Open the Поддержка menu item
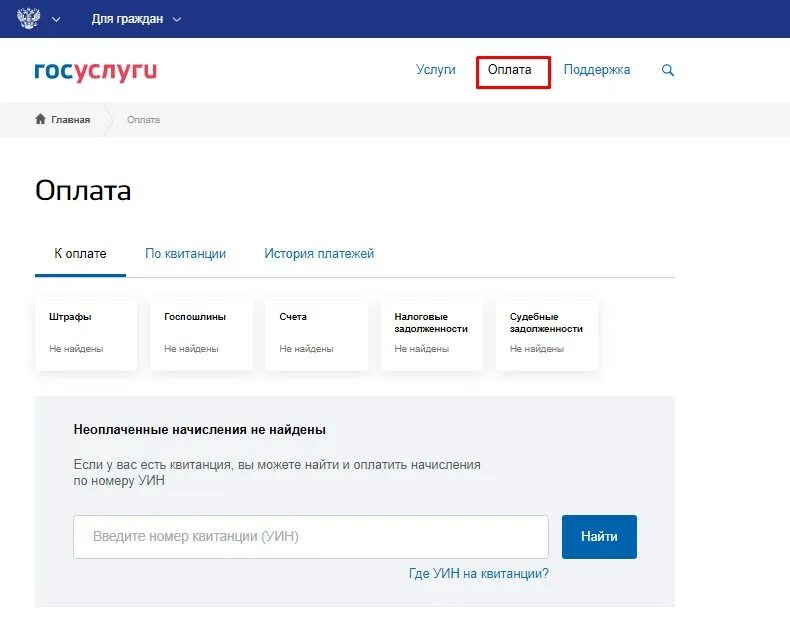Image resolution: width=790 pixels, height=628 pixels. [597, 70]
